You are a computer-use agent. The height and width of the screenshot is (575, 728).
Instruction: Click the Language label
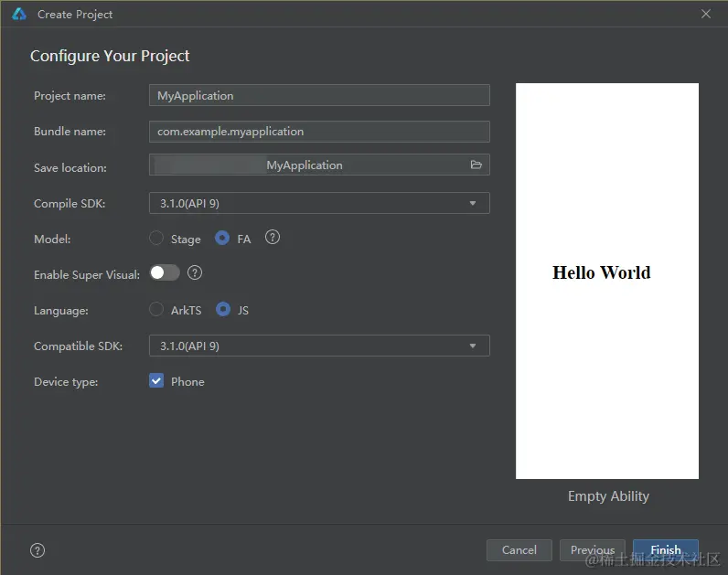[61, 311]
